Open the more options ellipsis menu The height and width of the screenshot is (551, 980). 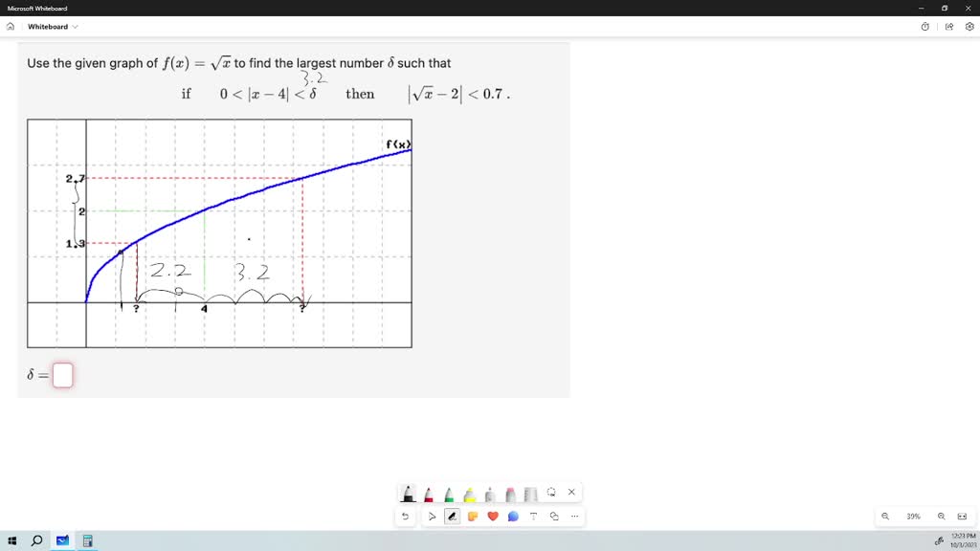pyautogui.click(x=574, y=516)
